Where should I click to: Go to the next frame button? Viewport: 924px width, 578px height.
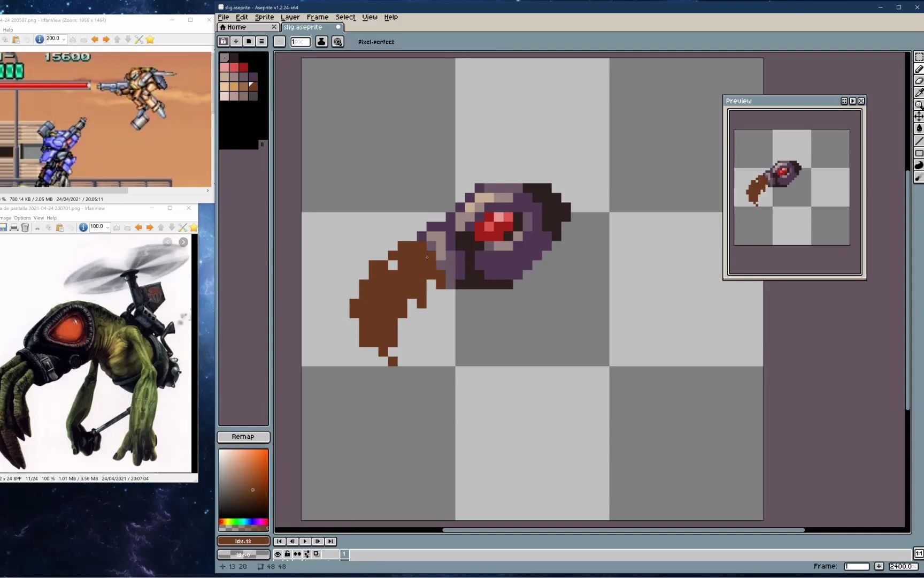318,541
